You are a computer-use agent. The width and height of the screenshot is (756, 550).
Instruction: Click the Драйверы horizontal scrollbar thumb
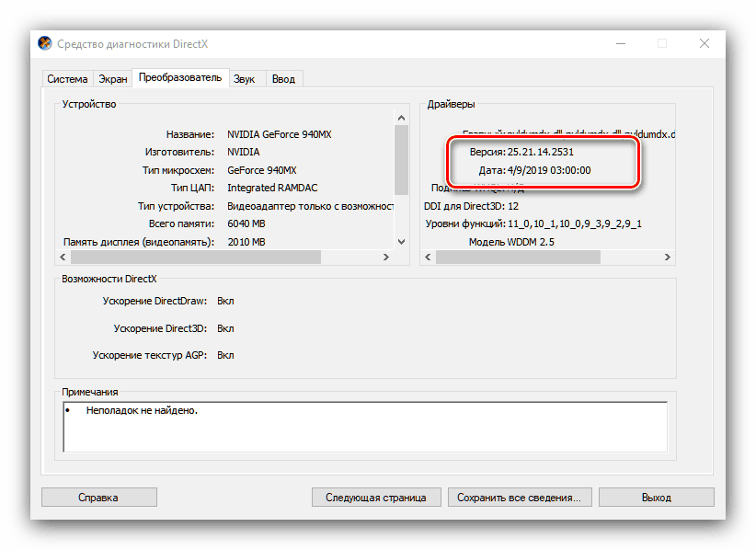pyautogui.click(x=519, y=257)
